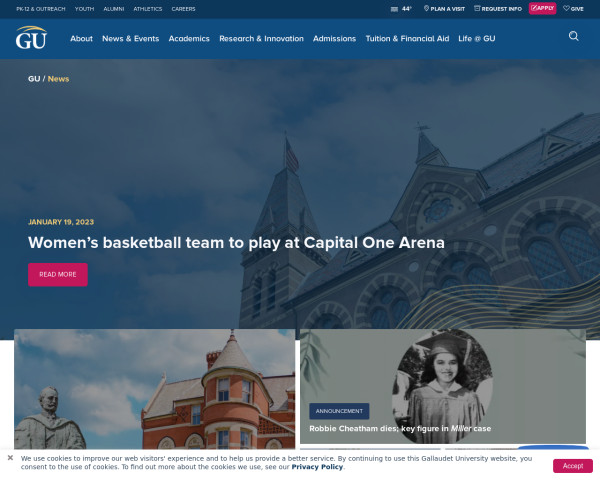Dismiss cookie banner with X icon
This screenshot has height=480, width=600.
[10, 457]
